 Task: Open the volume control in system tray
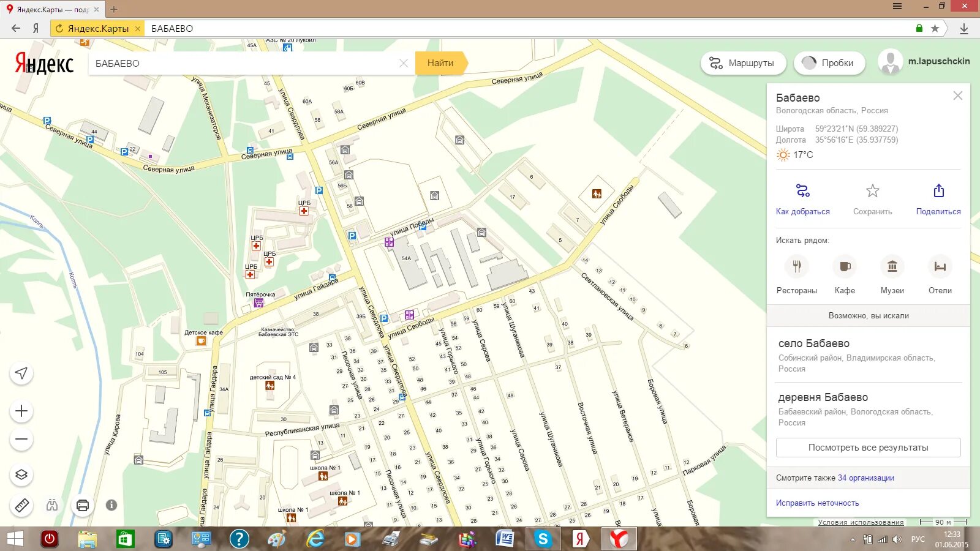click(897, 539)
